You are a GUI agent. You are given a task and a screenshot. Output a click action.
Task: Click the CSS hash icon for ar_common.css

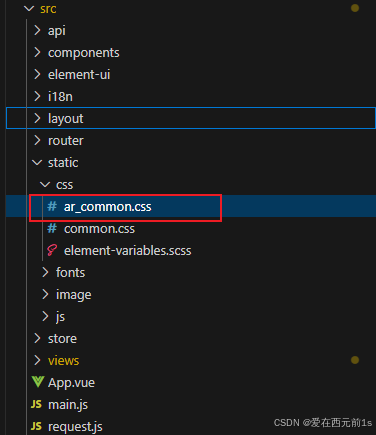[x=52, y=206]
